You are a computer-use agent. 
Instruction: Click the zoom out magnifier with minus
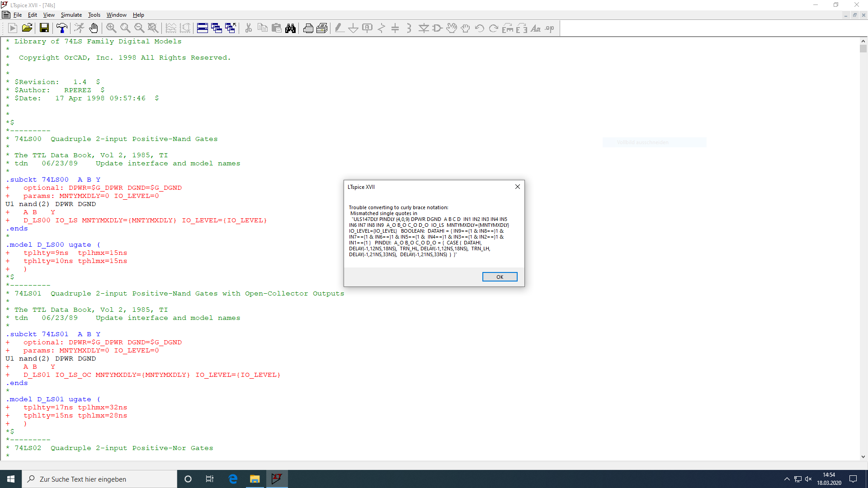139,28
